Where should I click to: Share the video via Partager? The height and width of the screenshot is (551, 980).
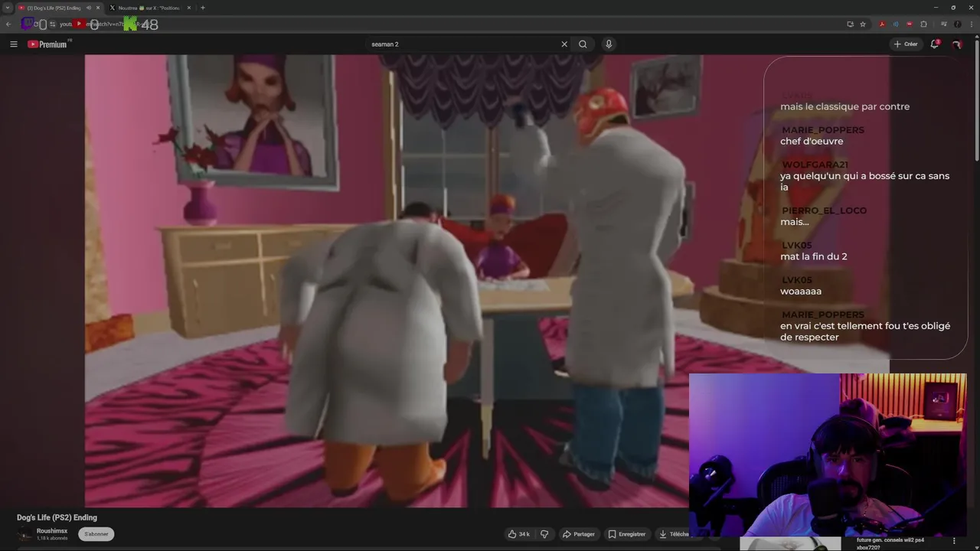pos(578,534)
